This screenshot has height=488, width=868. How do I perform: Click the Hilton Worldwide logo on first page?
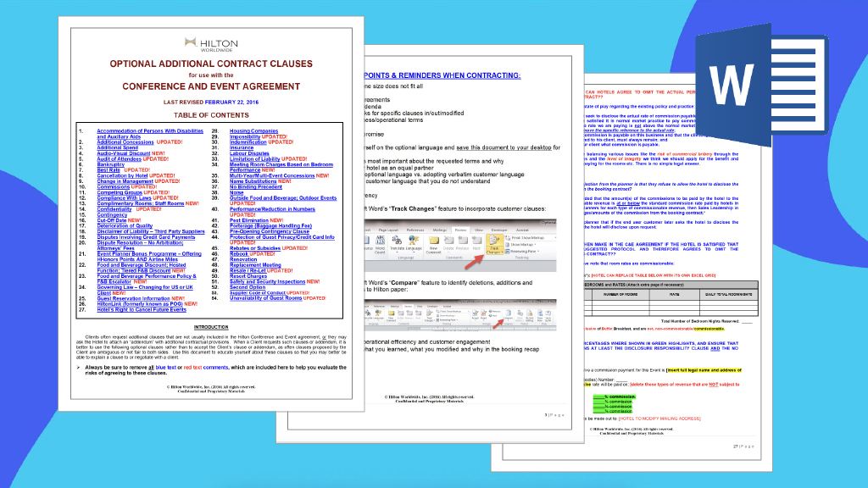click(211, 44)
